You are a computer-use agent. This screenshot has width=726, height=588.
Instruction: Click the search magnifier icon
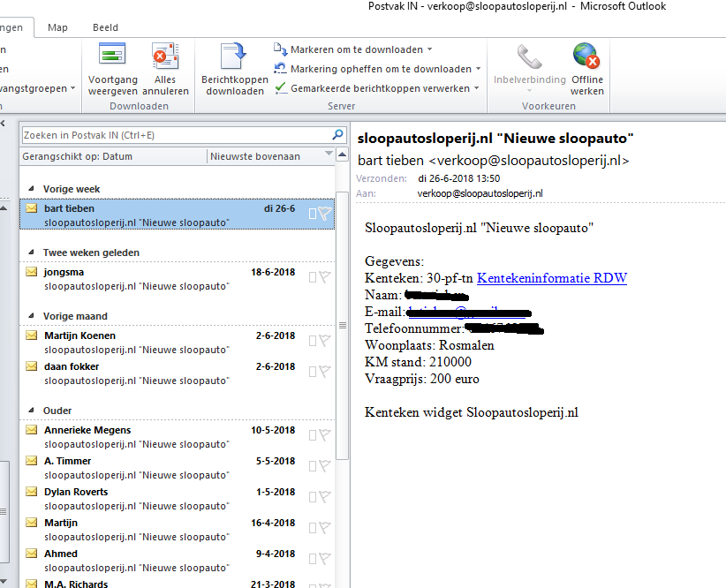338,135
